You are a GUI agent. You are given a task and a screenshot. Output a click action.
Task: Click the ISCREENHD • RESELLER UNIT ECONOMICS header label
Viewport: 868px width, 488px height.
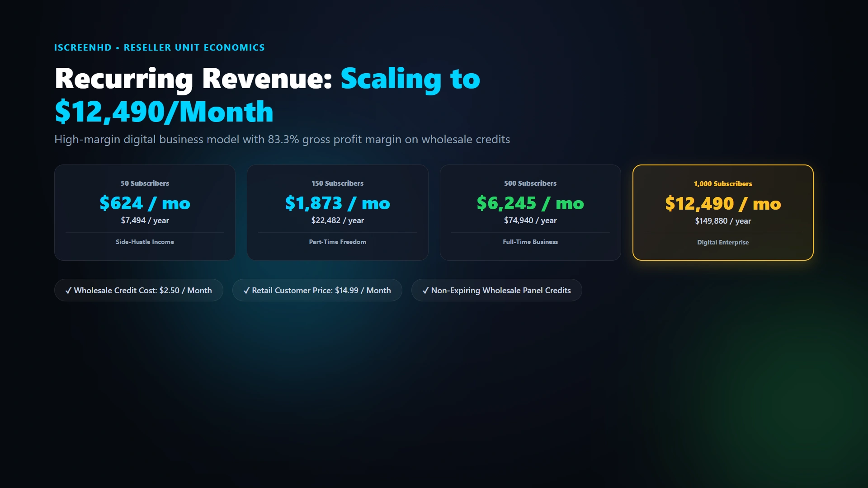tap(160, 47)
